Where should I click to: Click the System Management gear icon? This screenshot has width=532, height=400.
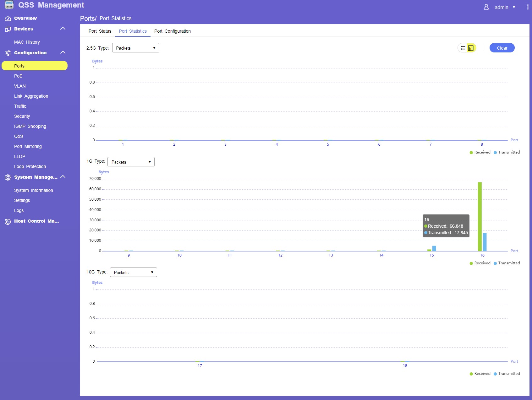8,177
